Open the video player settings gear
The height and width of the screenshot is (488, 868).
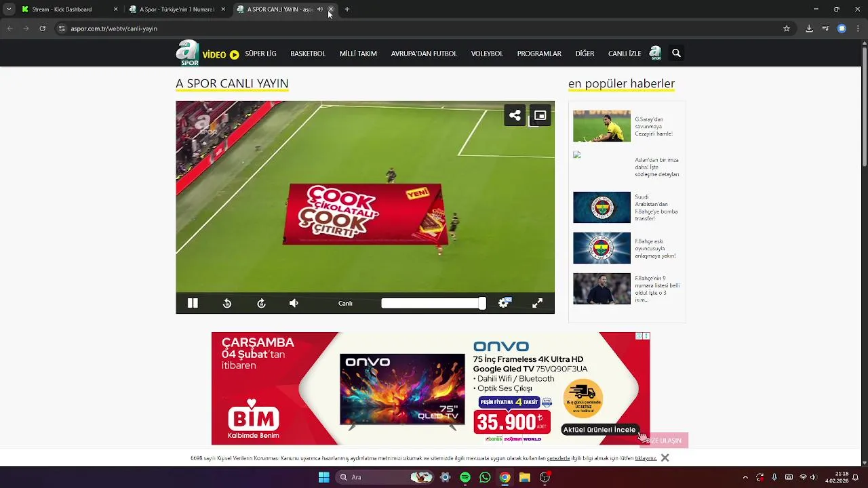504,303
